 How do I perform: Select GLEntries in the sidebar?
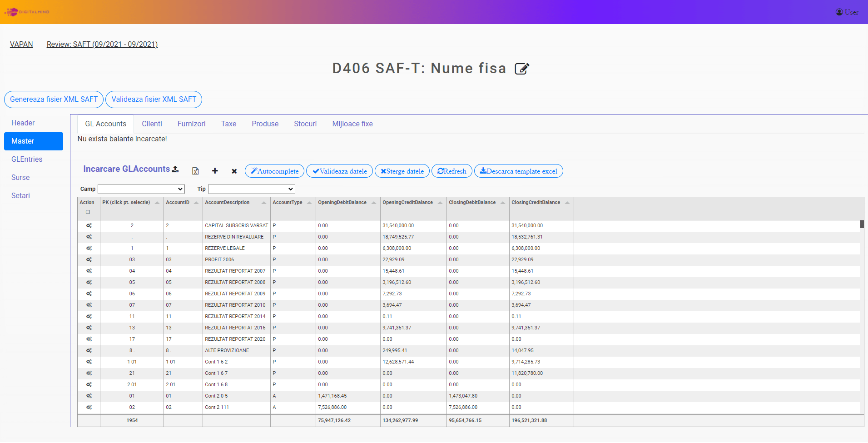(27, 159)
